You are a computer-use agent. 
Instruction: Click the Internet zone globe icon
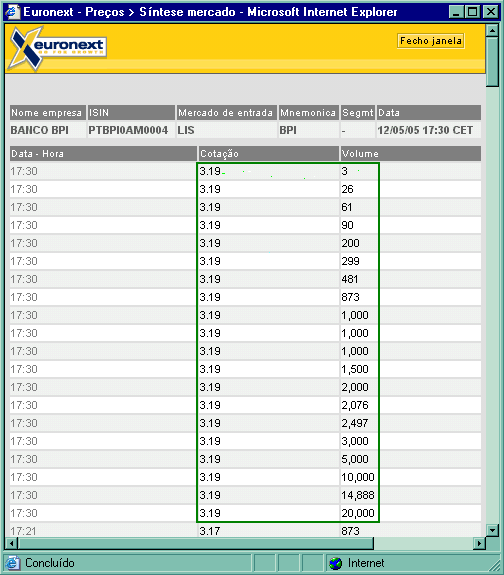click(335, 563)
